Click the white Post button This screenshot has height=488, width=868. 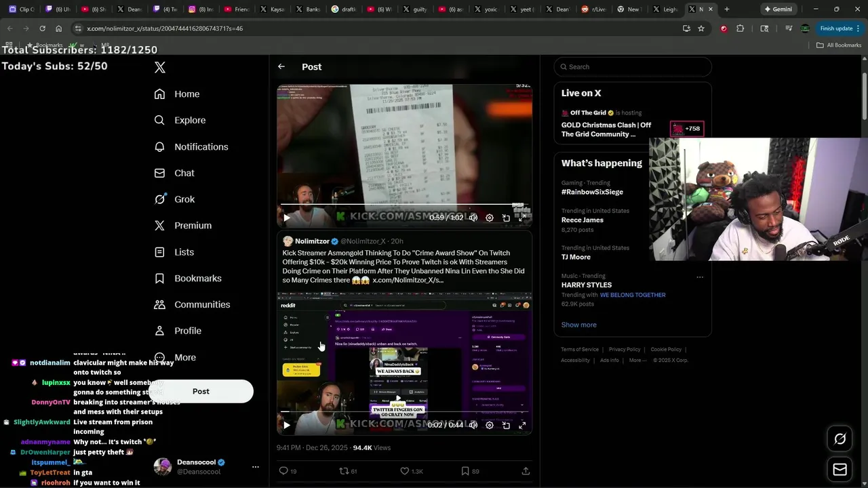point(201,391)
